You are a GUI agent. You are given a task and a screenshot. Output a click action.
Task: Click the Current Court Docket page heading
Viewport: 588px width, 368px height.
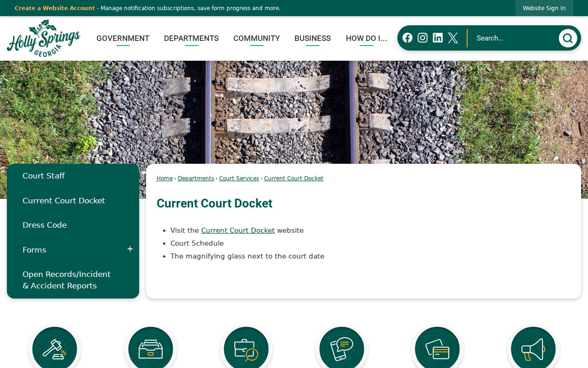pos(215,203)
